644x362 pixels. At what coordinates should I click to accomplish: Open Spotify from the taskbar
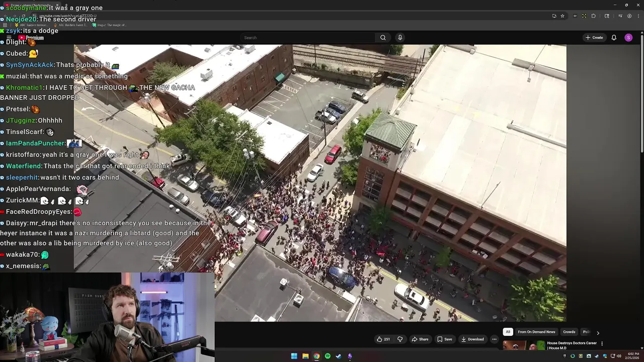coord(328,356)
